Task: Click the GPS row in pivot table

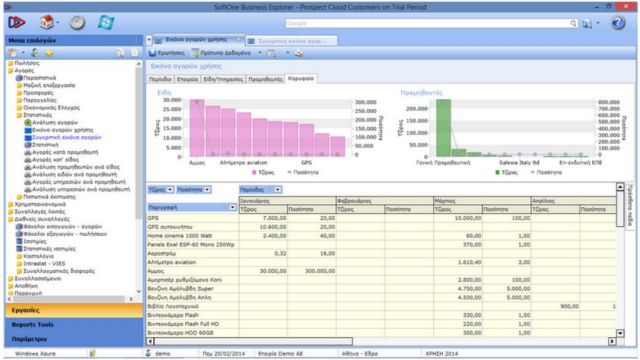Action: [381, 218]
